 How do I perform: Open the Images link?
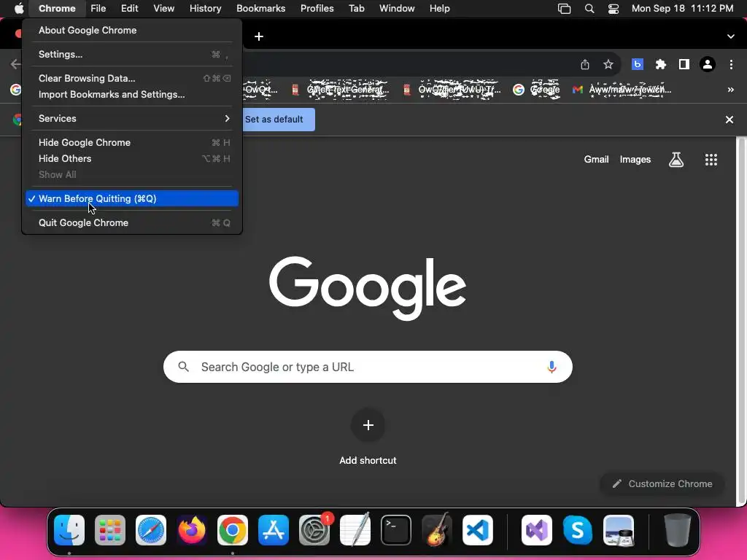point(635,160)
